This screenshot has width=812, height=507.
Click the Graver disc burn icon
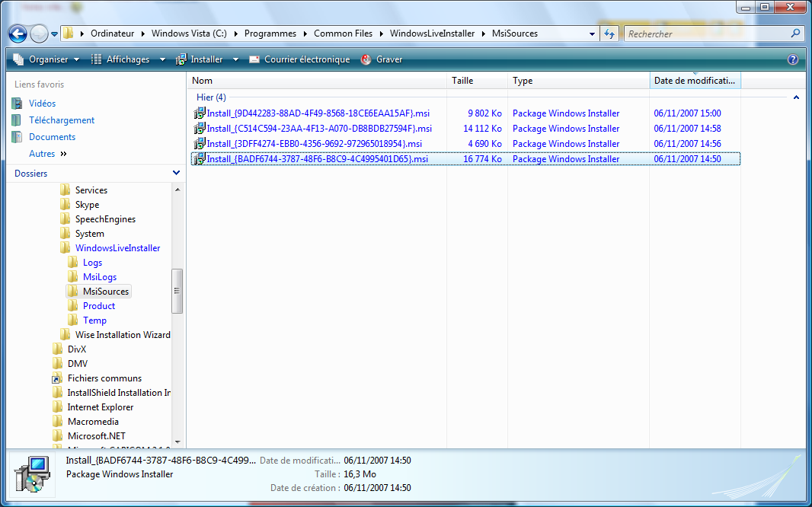(366, 59)
